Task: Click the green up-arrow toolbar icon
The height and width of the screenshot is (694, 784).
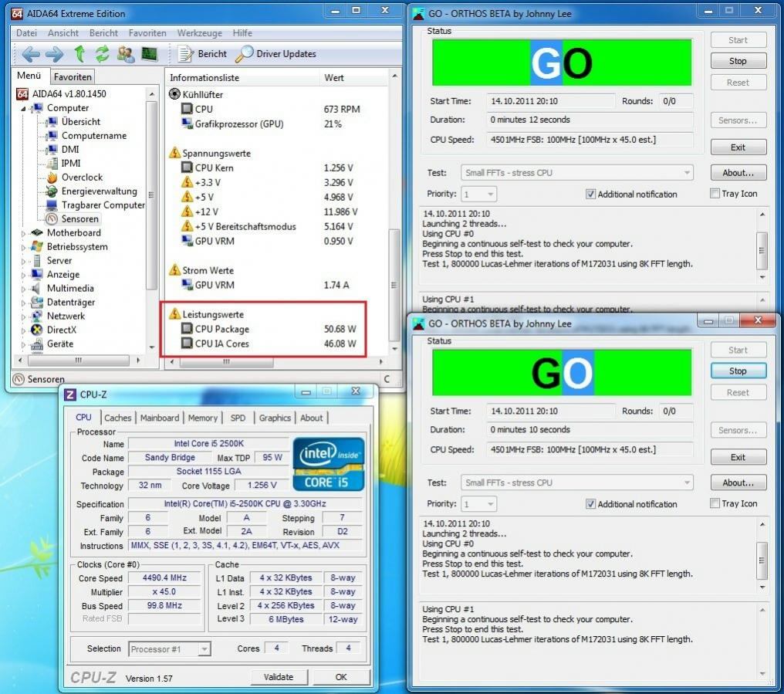Action: coord(79,53)
